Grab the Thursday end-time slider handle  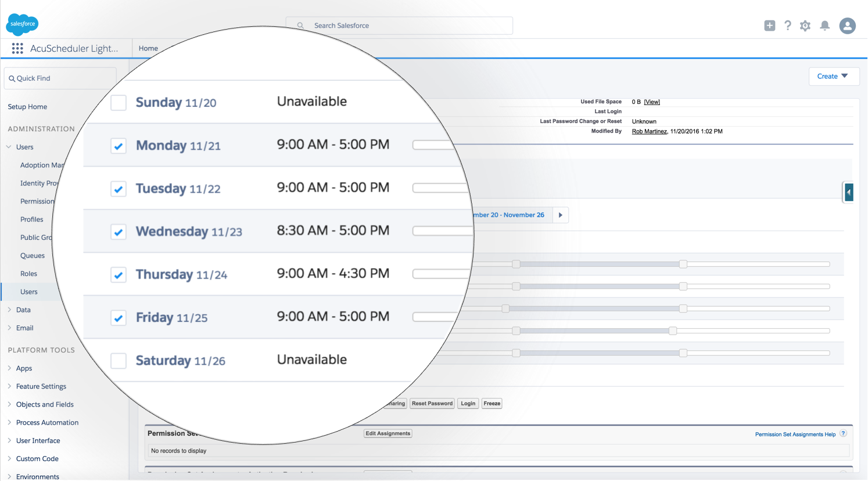coord(673,331)
